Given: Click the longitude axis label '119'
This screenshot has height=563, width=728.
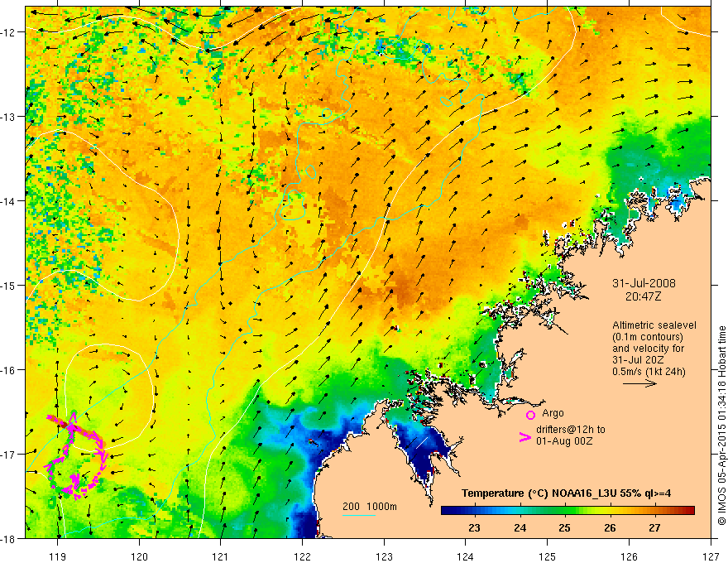Looking at the screenshot, I should 58,556.
